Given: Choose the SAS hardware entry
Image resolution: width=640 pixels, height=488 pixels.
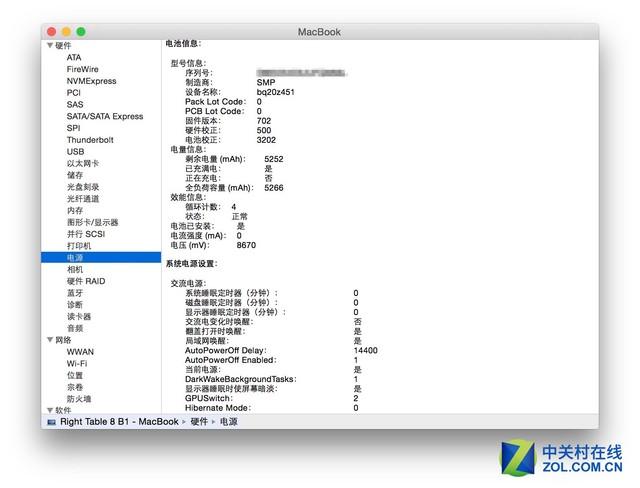Looking at the screenshot, I should coord(75,104).
